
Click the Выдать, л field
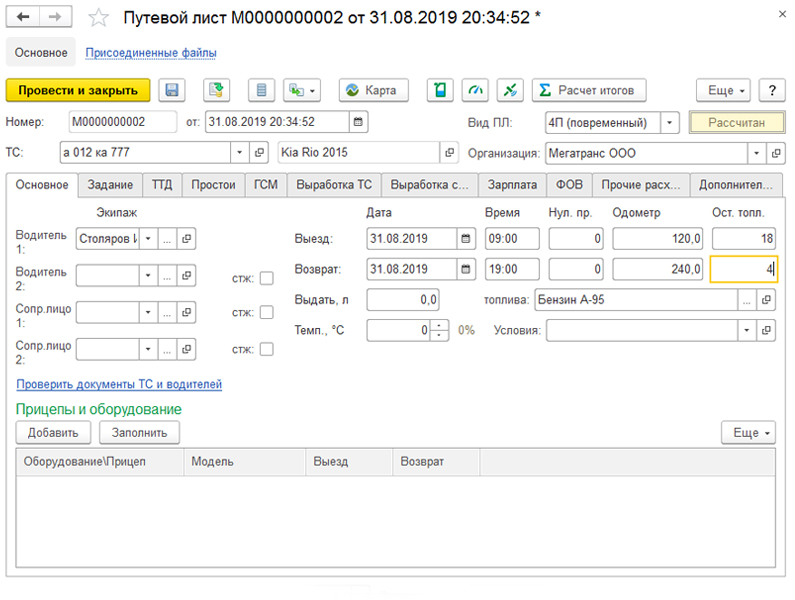click(x=403, y=300)
